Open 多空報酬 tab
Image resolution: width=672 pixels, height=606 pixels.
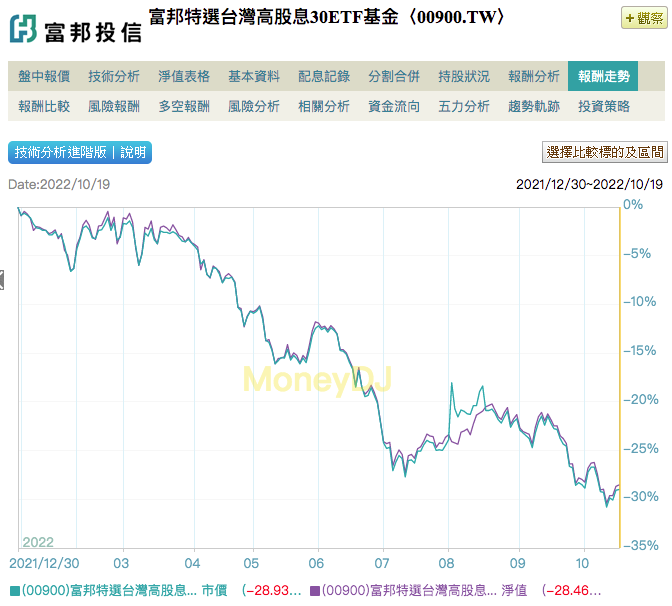[184, 106]
